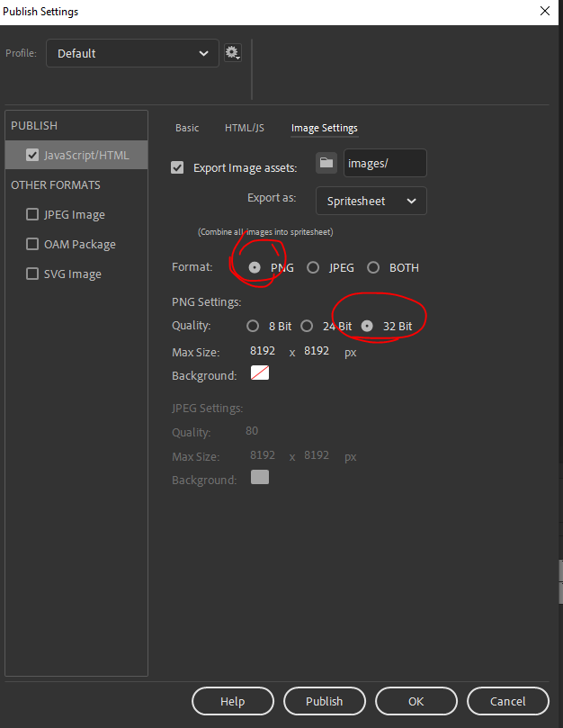Click the profile options gear icon
This screenshot has width=563, height=728.
click(232, 53)
